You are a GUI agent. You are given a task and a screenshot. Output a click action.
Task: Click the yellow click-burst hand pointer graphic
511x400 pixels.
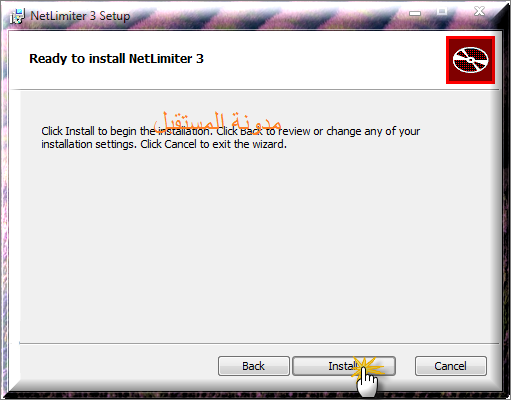coord(367,375)
